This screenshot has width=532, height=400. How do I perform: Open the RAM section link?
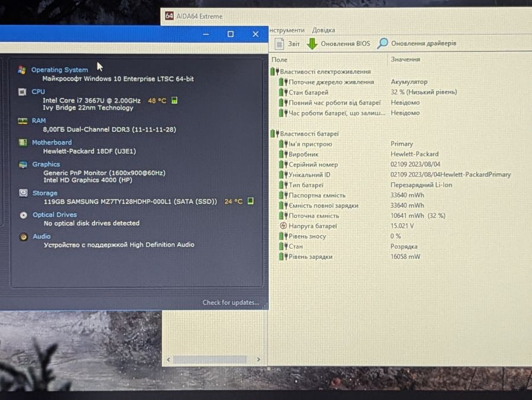click(38, 121)
